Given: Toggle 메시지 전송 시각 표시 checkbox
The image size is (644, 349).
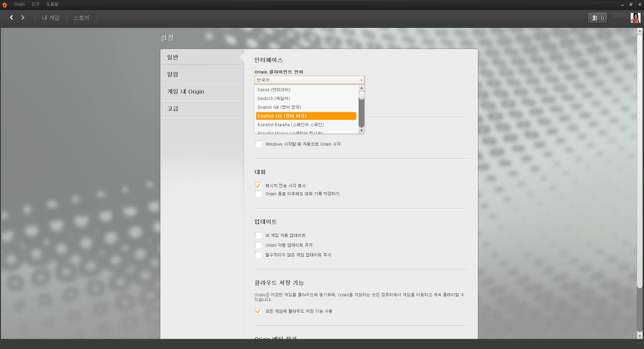Looking at the screenshot, I should pos(258,185).
